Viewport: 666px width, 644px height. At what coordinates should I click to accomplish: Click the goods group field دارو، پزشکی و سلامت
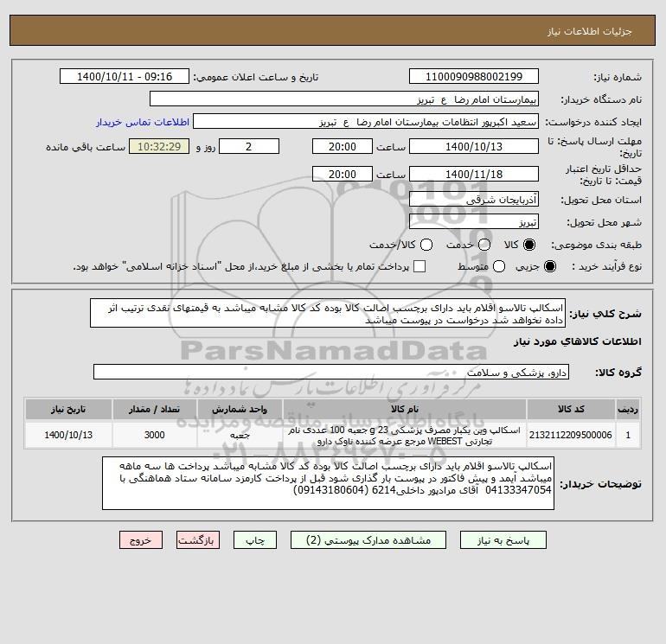[x=331, y=372]
